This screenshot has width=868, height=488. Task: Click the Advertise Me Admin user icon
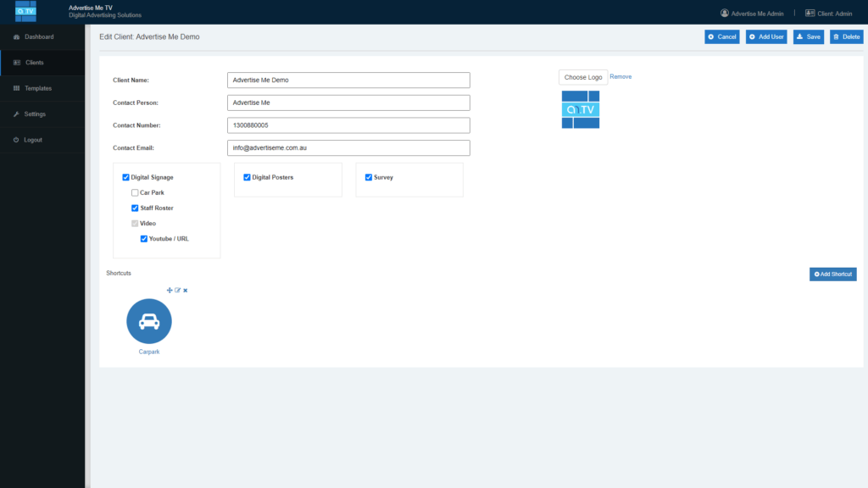tap(725, 13)
